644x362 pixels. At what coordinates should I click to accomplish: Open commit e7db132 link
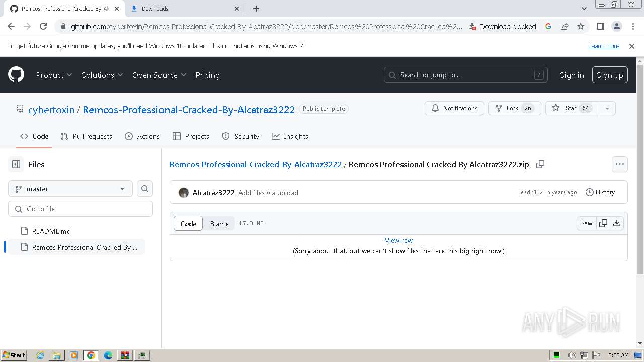coord(532,192)
